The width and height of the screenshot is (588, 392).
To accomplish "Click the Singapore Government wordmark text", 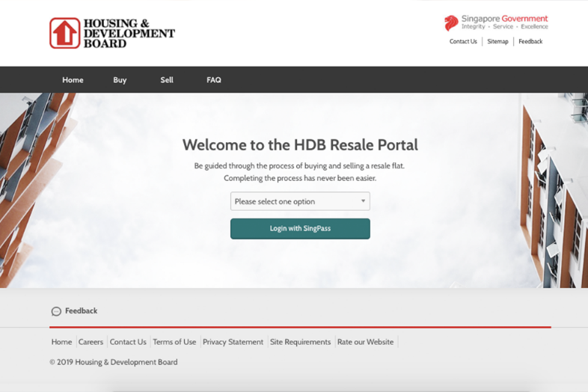I will (x=504, y=19).
